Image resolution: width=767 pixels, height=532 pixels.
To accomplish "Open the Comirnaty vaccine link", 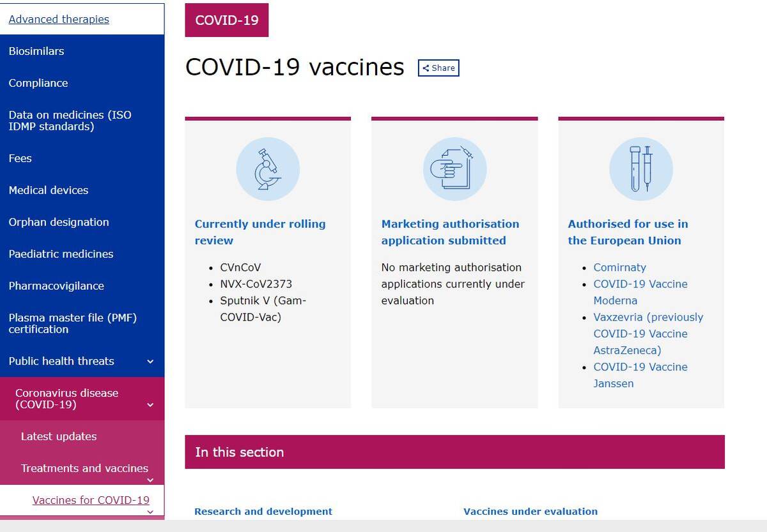I will point(619,268).
